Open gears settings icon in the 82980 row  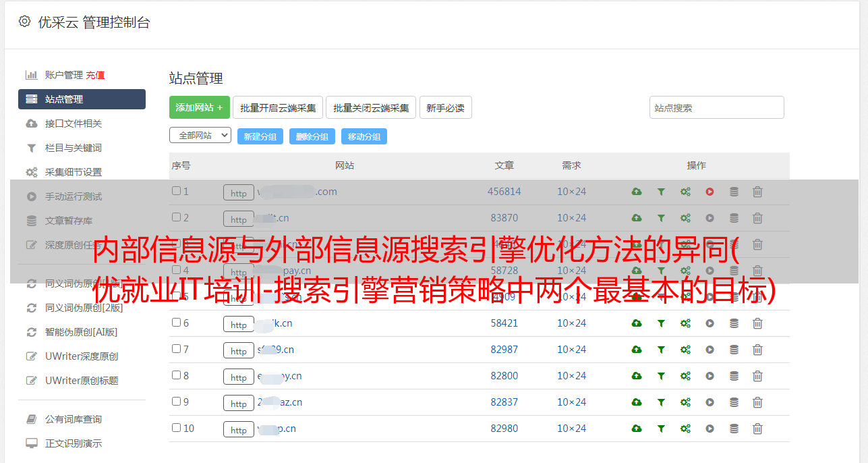[685, 429]
